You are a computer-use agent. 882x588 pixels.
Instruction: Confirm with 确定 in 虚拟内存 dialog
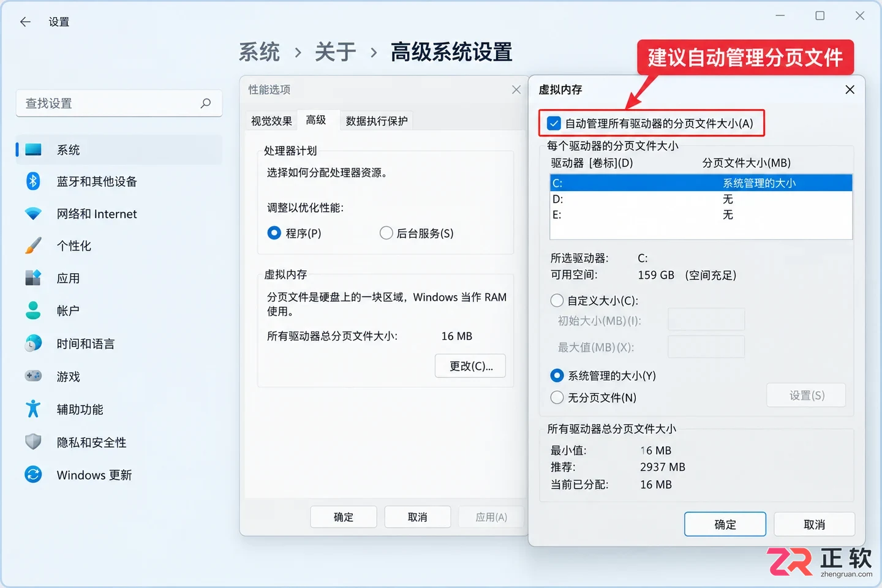coord(725,524)
